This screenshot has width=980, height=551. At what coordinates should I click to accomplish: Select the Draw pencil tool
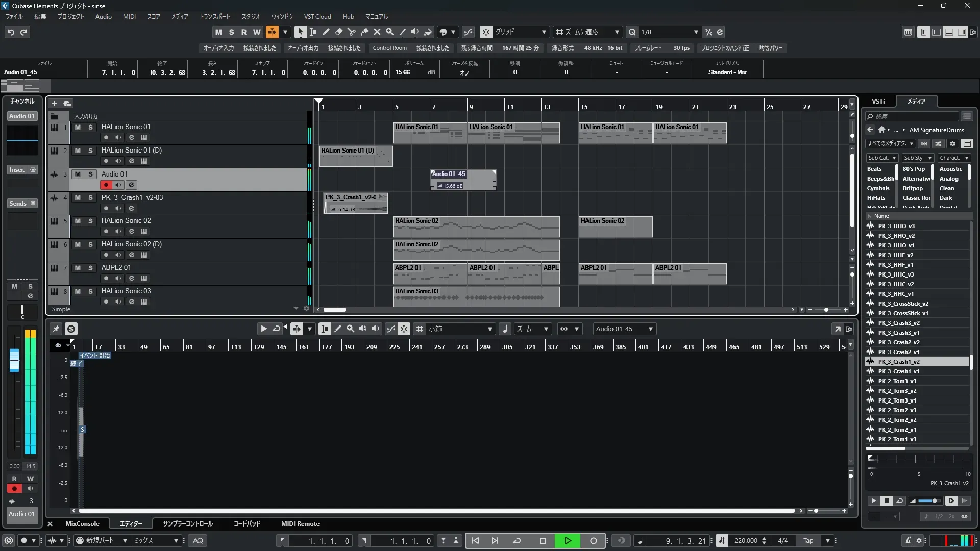click(326, 32)
